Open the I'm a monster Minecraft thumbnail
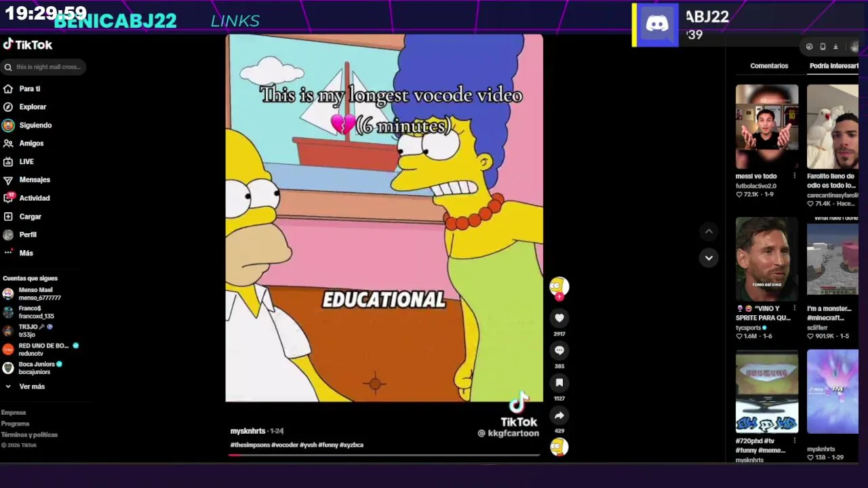This screenshot has height=488, width=868. (x=833, y=259)
